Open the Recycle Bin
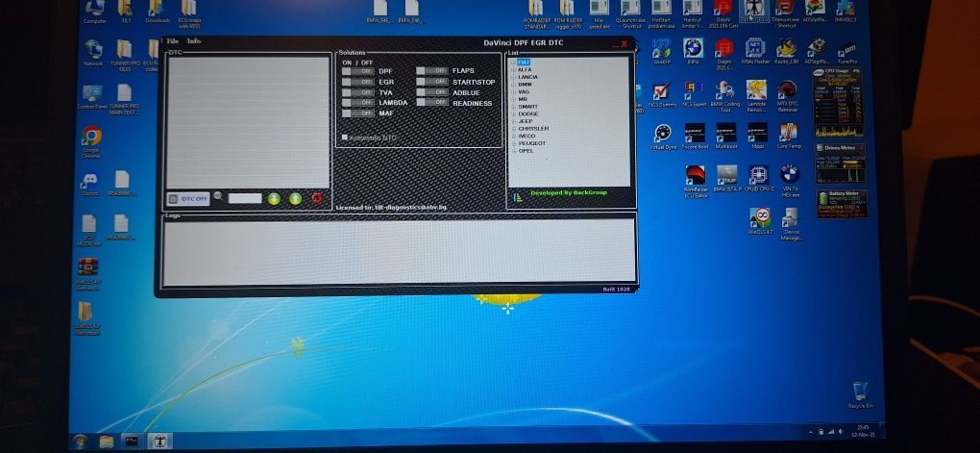The width and height of the screenshot is (980, 453). click(860, 394)
